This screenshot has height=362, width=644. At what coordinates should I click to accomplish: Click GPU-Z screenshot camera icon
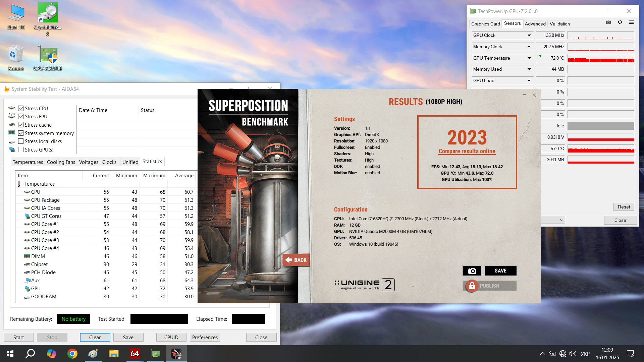[608, 22]
